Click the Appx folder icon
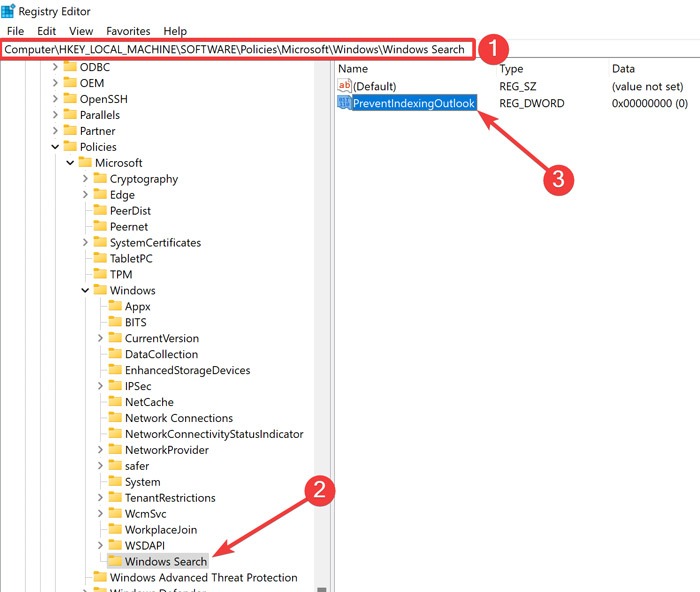 [116, 306]
